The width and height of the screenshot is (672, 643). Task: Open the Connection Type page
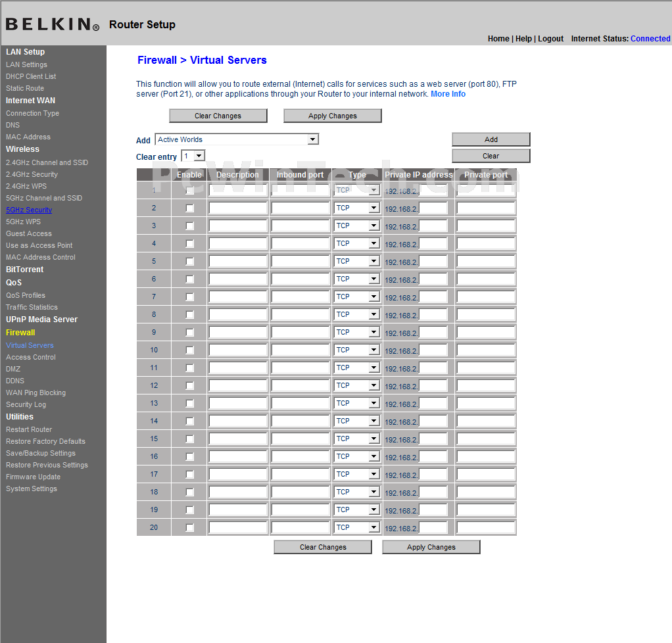coord(33,113)
